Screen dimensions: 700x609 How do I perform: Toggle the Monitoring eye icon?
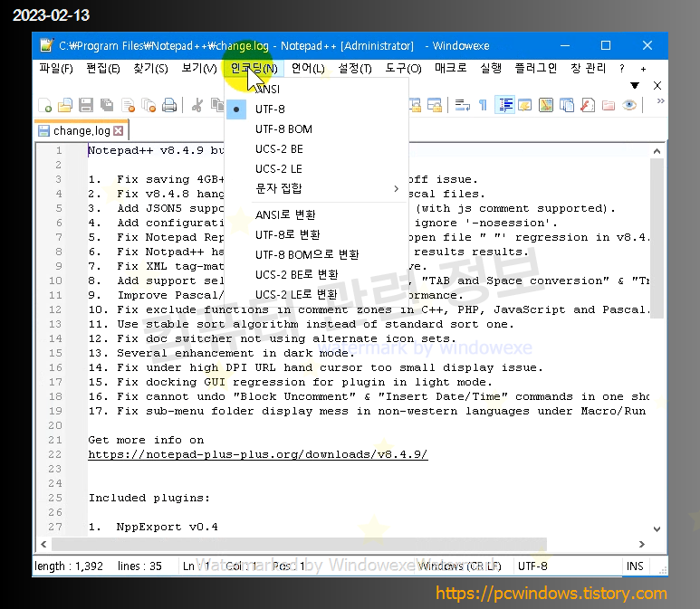(x=629, y=105)
